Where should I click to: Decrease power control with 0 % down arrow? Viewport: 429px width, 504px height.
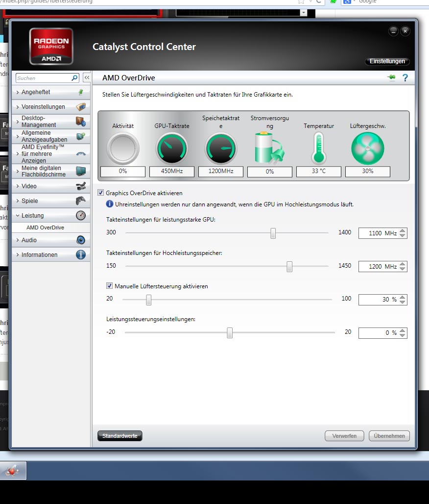pyautogui.click(x=403, y=335)
